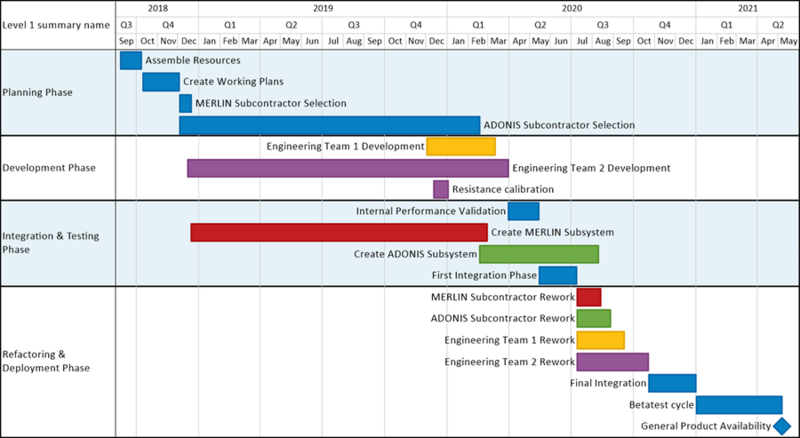Image resolution: width=800 pixels, height=438 pixels.
Task: Select the Resistance calibration text label
Action: point(503,189)
